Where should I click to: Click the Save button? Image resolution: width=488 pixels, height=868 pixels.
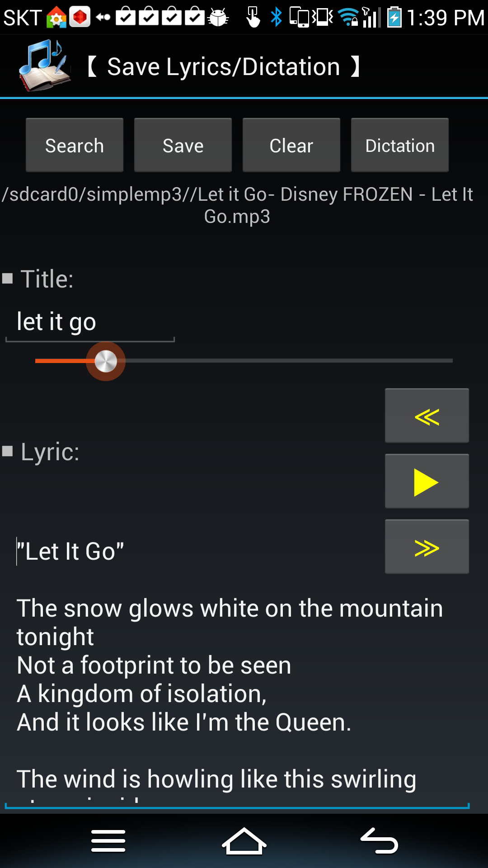(183, 146)
